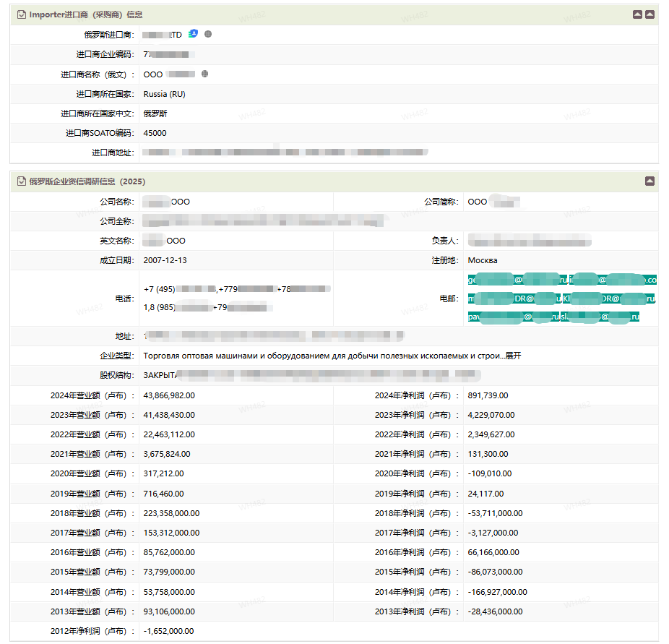Click the document icon before the Importer进口商 heading
The height and width of the screenshot is (644, 669).
[21, 14]
